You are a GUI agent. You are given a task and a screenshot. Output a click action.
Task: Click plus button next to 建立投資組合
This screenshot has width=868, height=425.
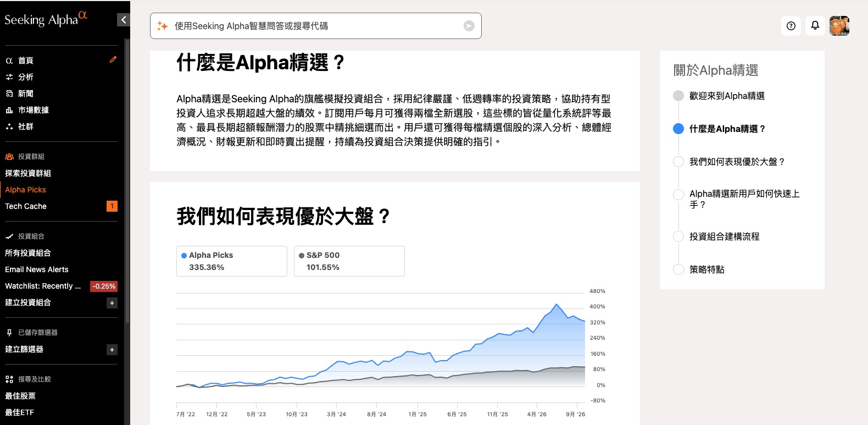point(112,303)
